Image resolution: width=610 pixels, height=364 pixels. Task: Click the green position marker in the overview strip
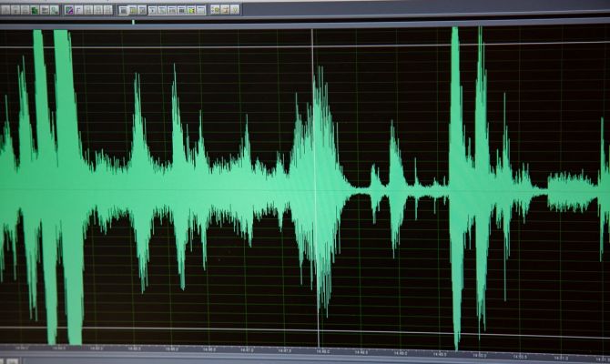coord(133,22)
